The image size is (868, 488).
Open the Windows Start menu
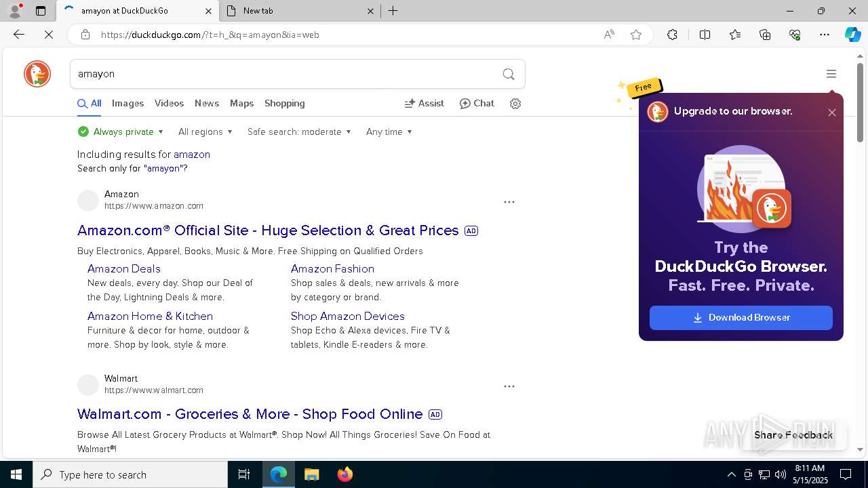coord(16,474)
